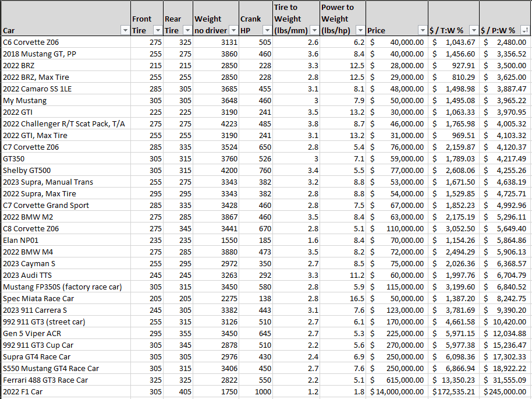Open the Power to Weight filter dropdown
The image size is (532, 399).
click(x=360, y=30)
